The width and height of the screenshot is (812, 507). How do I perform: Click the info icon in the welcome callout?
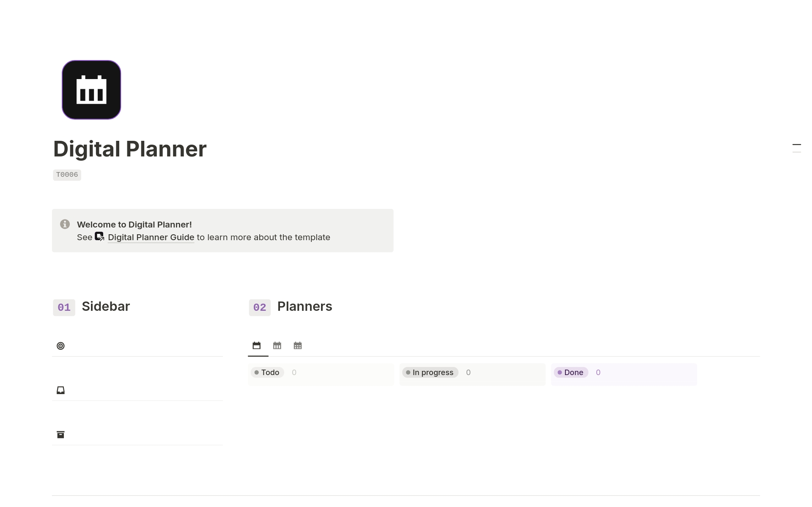64,224
